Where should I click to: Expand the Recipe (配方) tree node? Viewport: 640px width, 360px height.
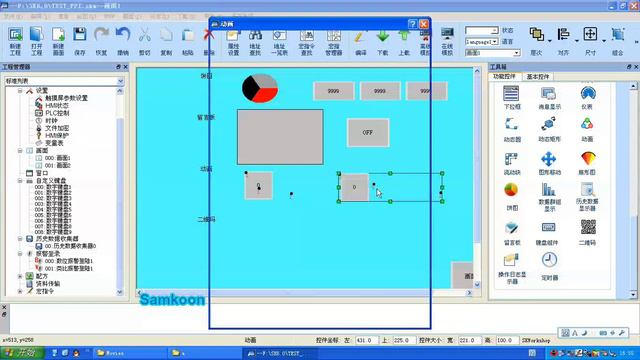[x=20, y=276]
